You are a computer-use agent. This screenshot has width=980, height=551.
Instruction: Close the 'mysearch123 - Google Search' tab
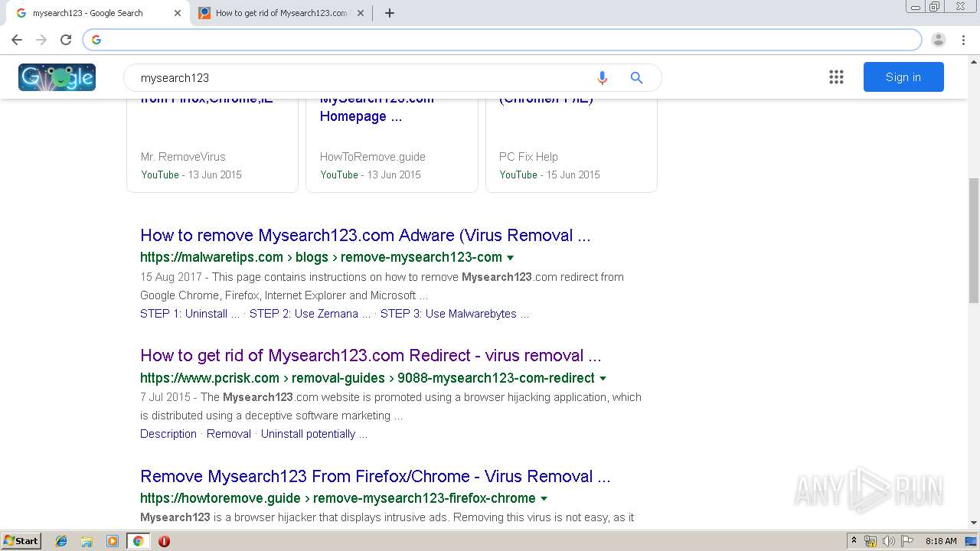178,13
